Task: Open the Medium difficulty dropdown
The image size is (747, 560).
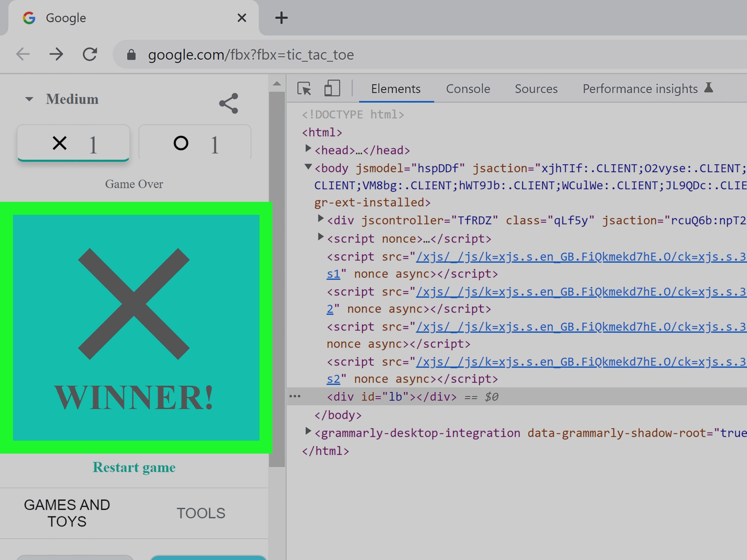Action: pyautogui.click(x=62, y=99)
